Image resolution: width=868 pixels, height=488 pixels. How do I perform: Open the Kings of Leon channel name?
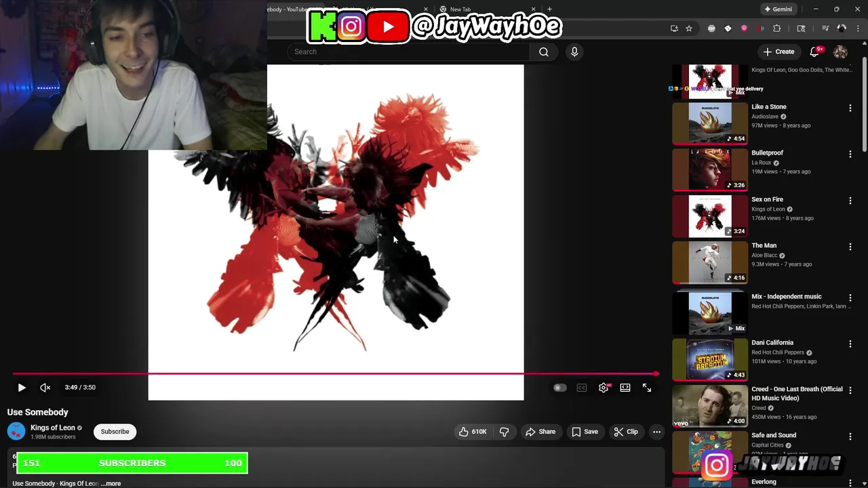[x=53, y=428]
